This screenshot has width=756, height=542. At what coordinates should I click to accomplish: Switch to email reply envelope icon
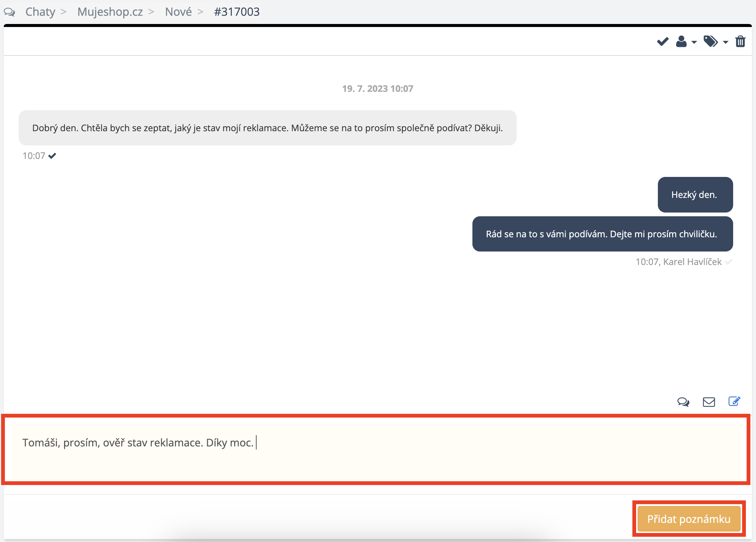[x=708, y=402]
